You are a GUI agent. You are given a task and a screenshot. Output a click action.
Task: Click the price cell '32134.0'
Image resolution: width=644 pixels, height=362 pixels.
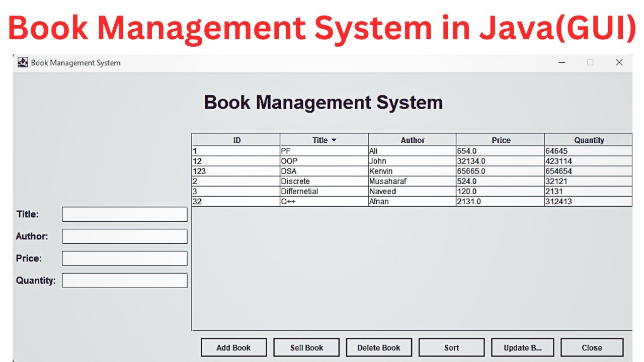pos(500,161)
